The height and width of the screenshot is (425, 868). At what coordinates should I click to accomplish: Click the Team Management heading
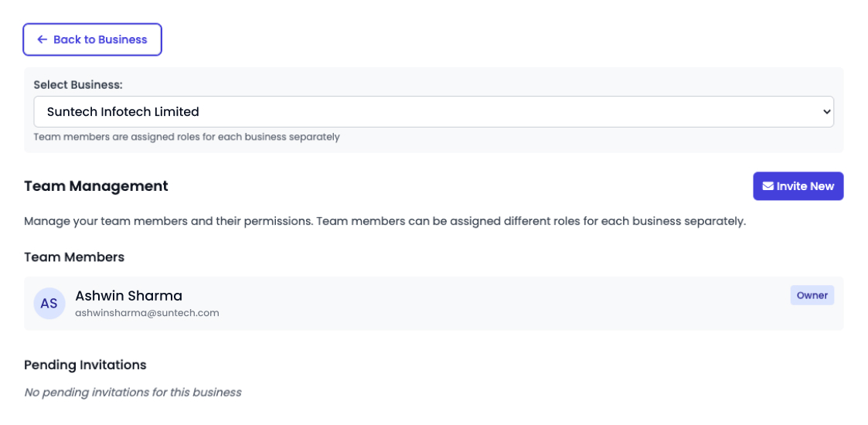(97, 186)
